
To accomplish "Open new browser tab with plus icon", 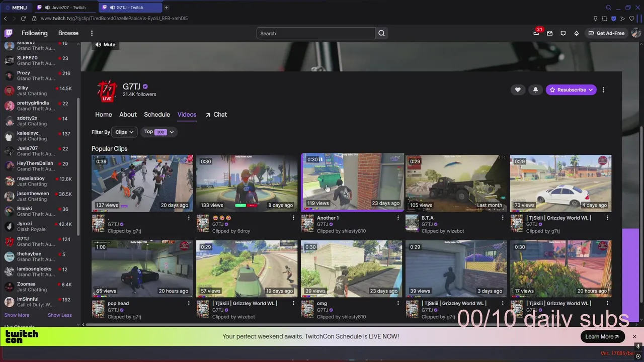I will click(167, 8).
